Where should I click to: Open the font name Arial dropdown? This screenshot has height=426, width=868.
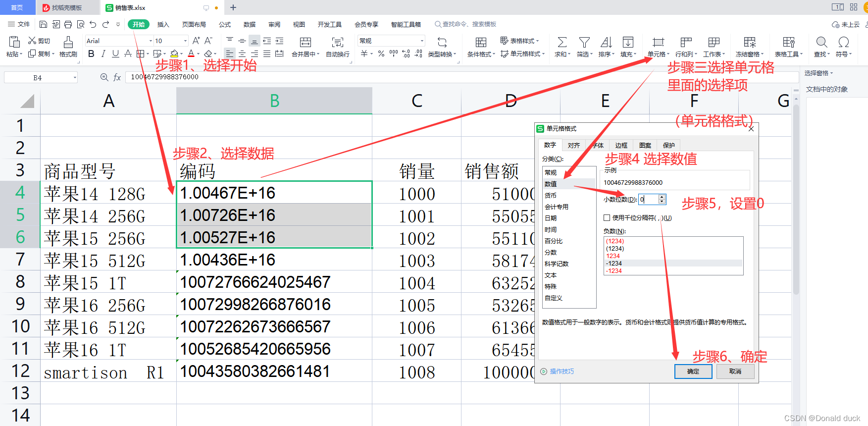coord(151,41)
